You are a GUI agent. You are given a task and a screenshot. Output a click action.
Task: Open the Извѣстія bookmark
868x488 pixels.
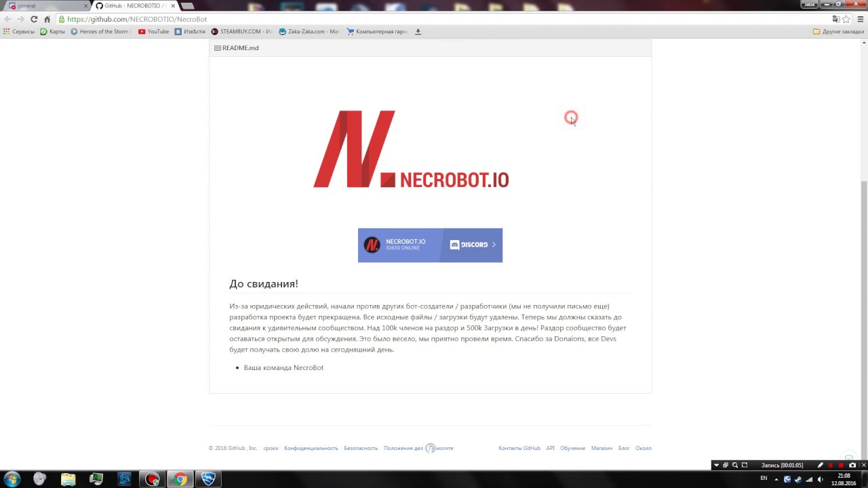point(191,31)
